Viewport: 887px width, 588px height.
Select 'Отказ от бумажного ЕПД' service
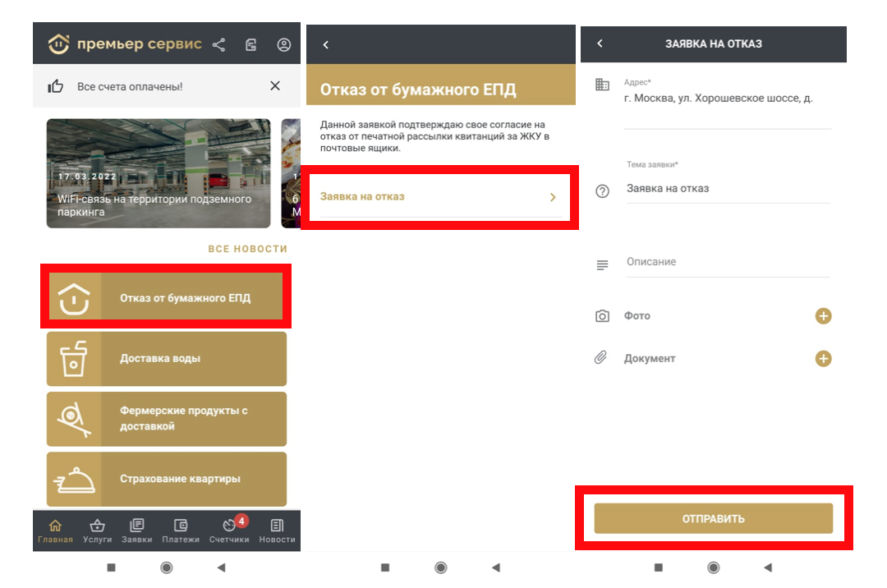[166, 297]
